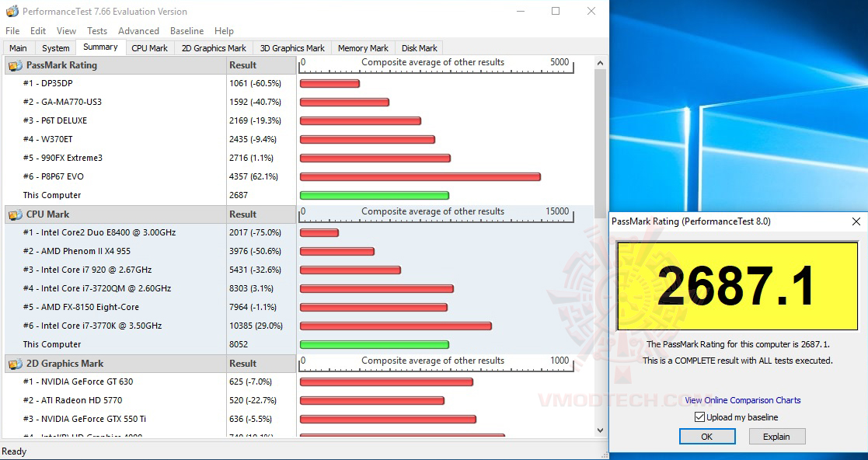Click the PassMark Rating section icon
The height and width of the screenshot is (460, 868).
coord(15,64)
